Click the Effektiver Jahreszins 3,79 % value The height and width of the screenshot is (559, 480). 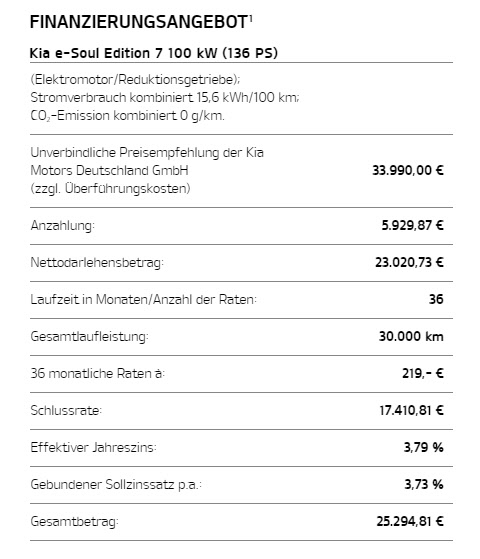[x=423, y=447]
